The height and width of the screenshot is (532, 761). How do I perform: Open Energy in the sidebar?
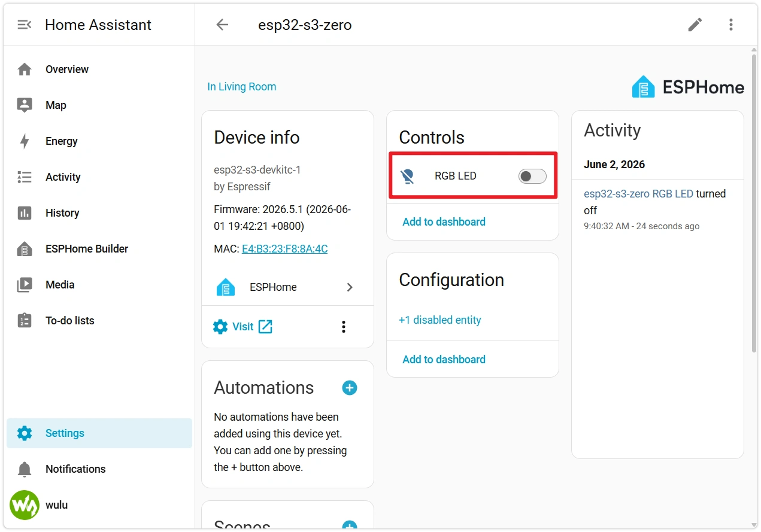pyautogui.click(x=99, y=141)
